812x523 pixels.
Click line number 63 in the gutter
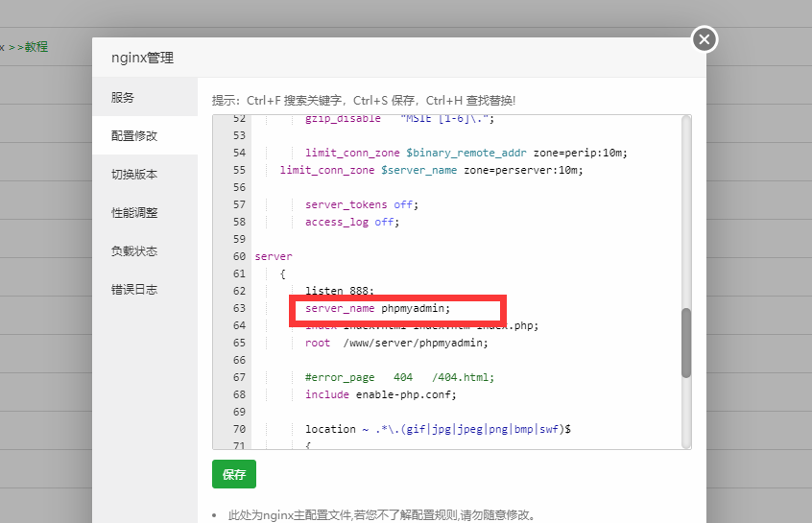(239, 308)
